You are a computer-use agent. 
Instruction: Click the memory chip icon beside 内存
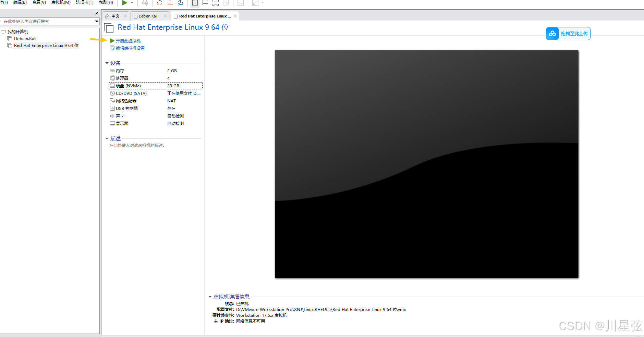(112, 71)
